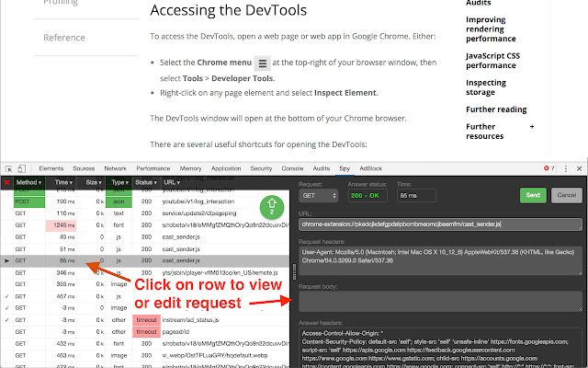
Task: Go to Inspecting storage link
Action: click(x=486, y=87)
